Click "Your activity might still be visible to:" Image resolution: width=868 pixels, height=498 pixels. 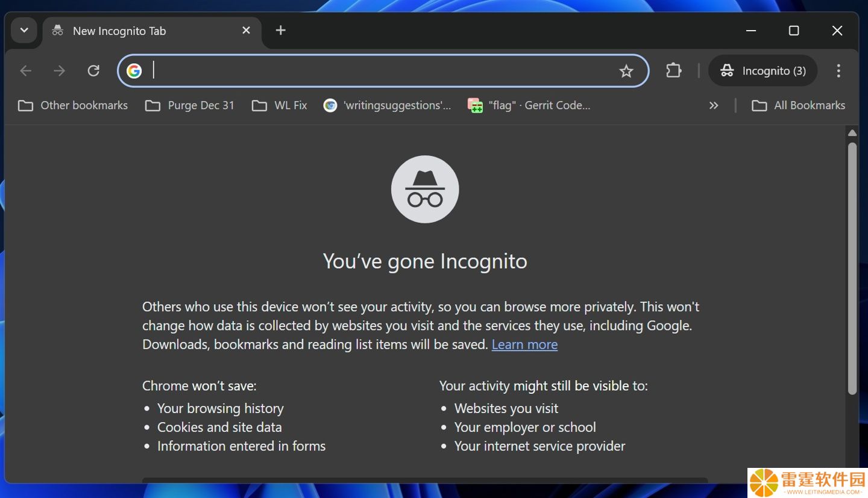click(x=544, y=385)
